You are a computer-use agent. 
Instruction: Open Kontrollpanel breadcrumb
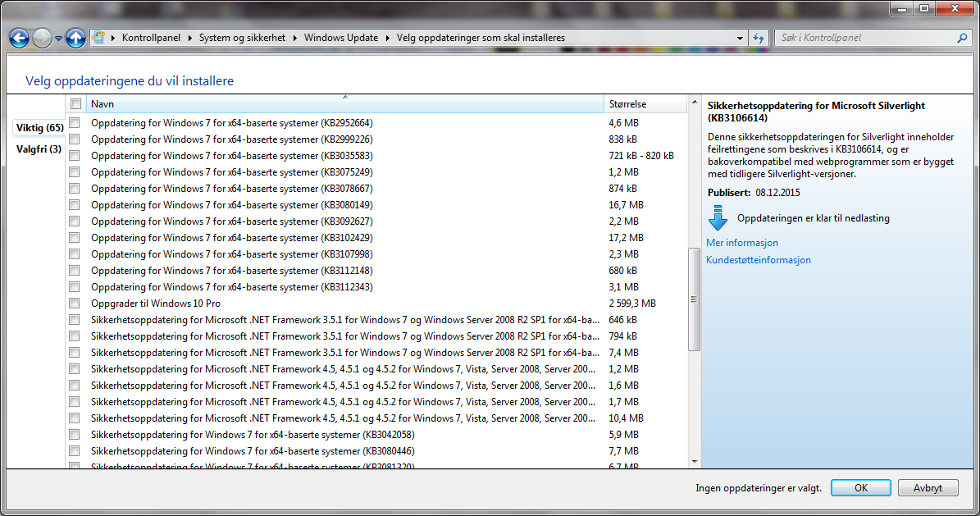click(151, 38)
